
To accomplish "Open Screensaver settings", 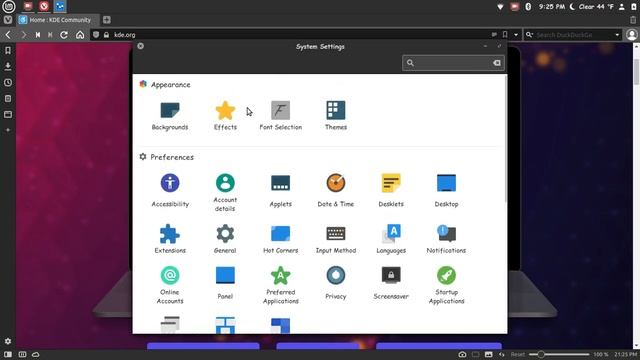I will [x=391, y=283].
